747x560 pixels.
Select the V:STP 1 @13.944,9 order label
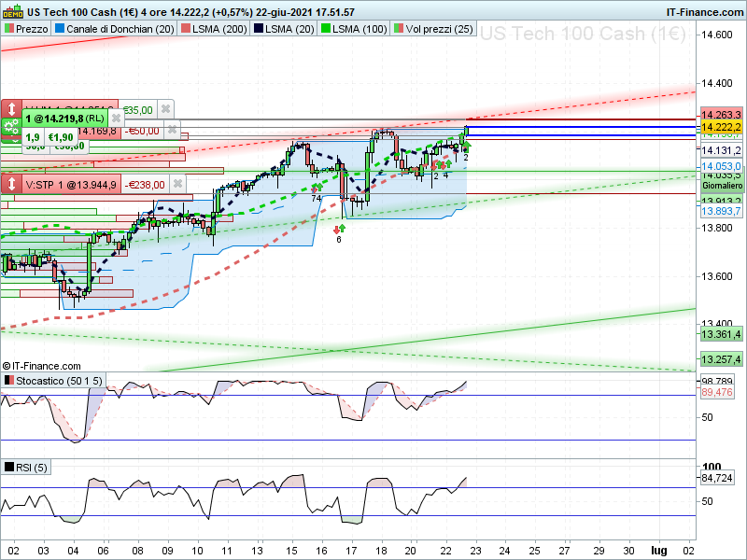click(x=71, y=184)
